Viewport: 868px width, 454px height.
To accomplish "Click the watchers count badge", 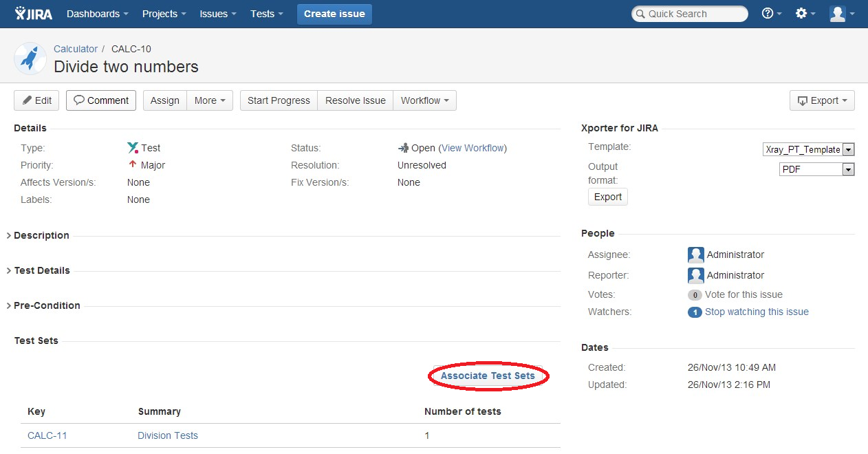I will click(695, 312).
